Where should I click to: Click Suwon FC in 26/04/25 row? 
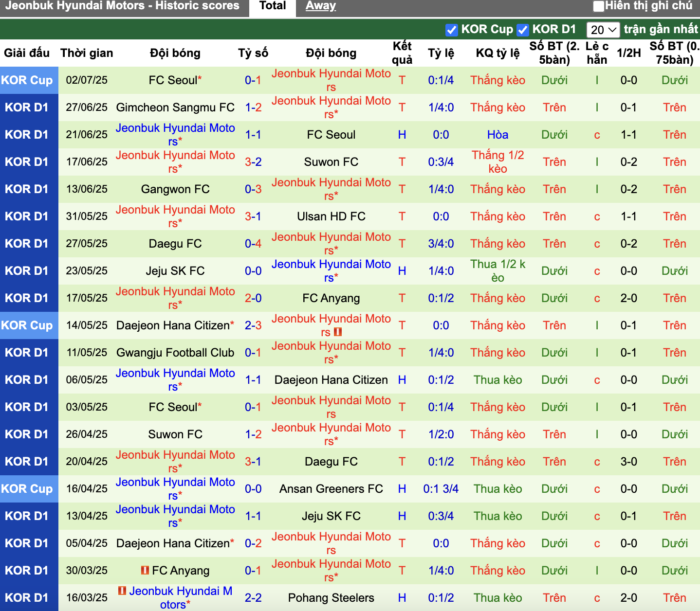175,434
